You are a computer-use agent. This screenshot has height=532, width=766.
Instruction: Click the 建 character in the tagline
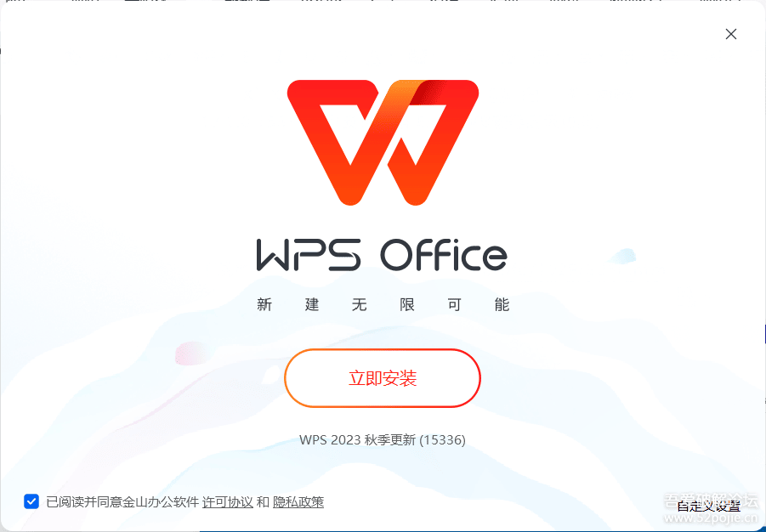pos(312,305)
